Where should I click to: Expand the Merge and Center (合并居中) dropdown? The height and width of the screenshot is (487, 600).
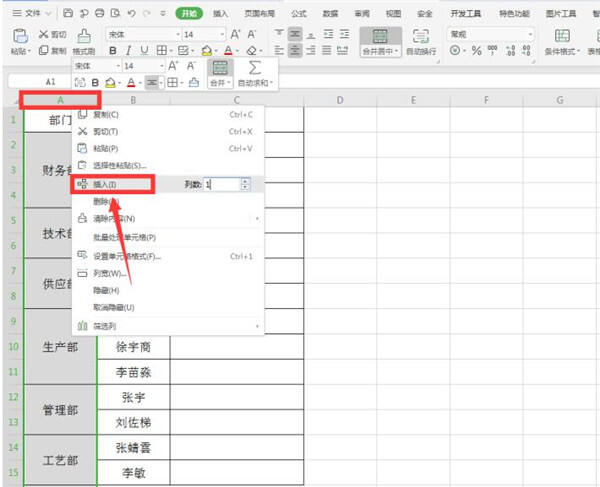pyautogui.click(x=396, y=51)
